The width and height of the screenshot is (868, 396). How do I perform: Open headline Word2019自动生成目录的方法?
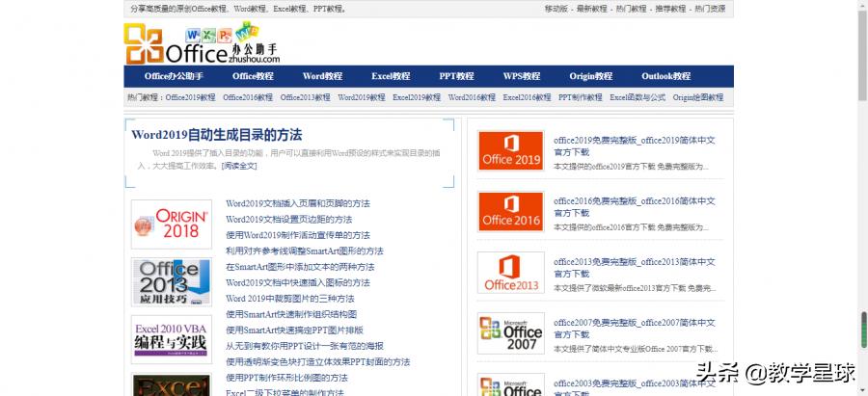(x=216, y=135)
